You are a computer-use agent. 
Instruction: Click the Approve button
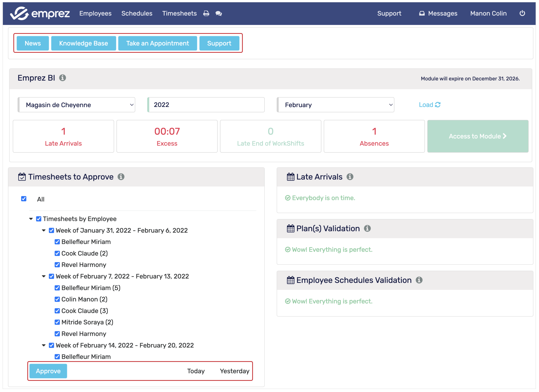[x=48, y=371]
